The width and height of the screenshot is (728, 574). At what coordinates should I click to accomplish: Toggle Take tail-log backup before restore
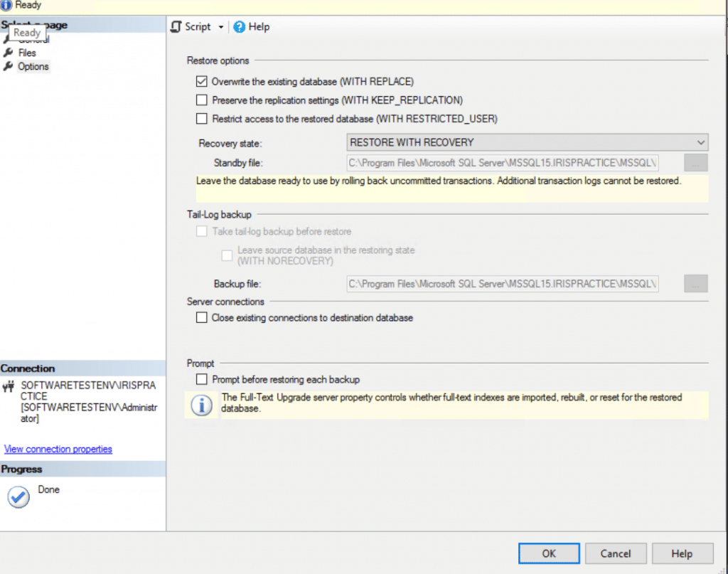(x=201, y=231)
